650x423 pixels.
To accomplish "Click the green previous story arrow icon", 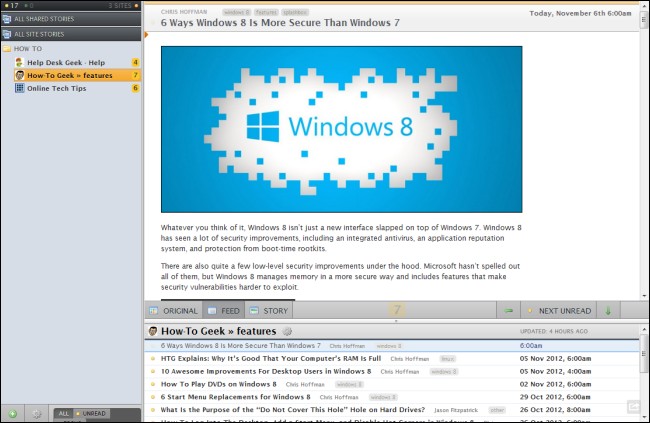I will [509, 311].
